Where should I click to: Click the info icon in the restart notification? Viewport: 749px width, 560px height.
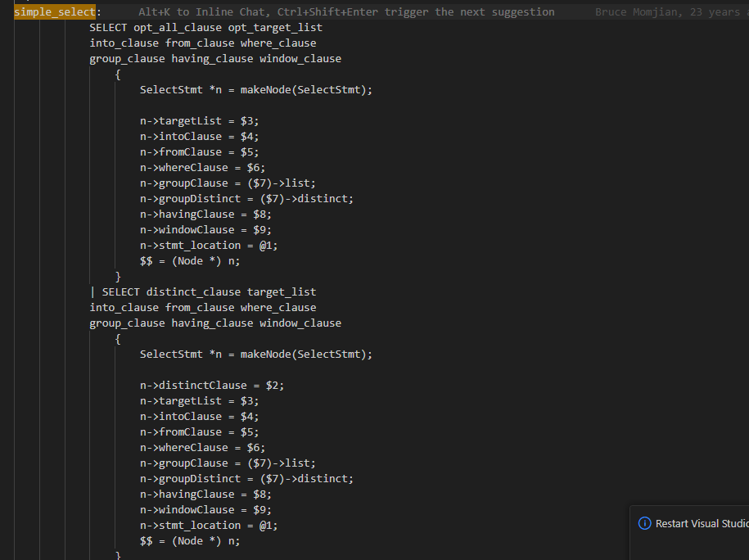click(644, 523)
